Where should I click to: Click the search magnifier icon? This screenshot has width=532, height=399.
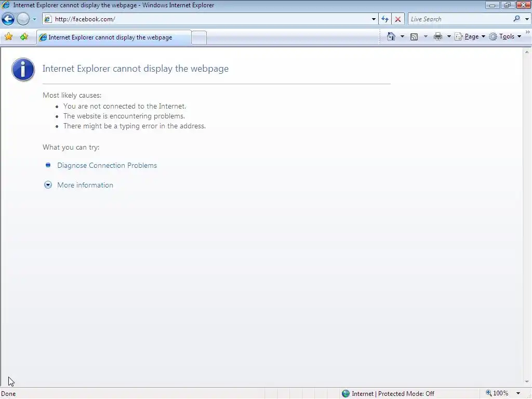click(516, 19)
